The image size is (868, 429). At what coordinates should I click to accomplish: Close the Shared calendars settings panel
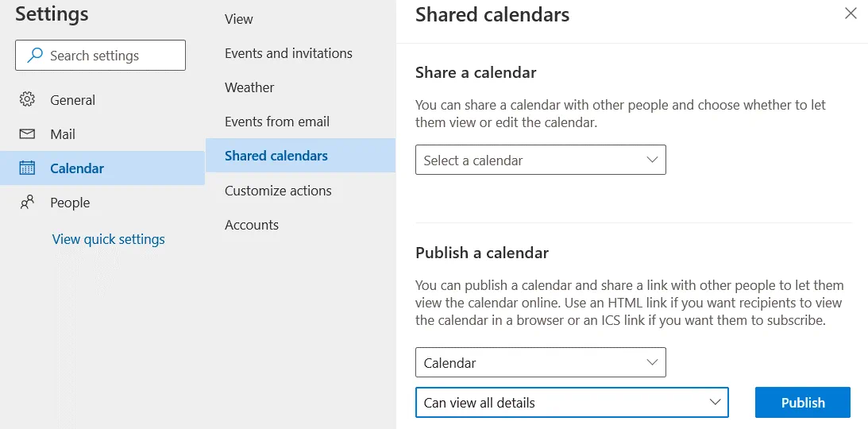point(851,14)
